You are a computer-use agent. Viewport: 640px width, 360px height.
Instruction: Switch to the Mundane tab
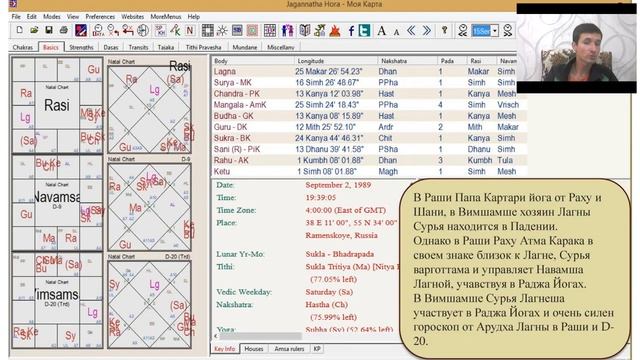(x=245, y=47)
